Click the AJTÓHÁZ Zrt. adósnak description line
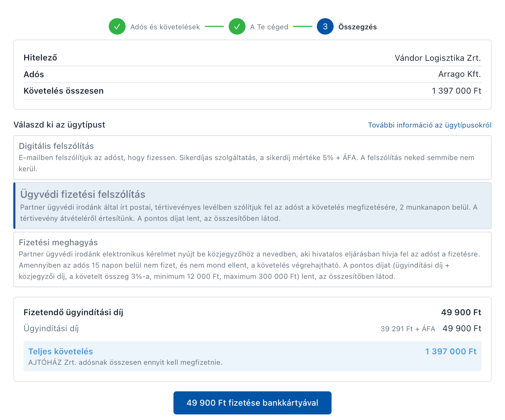Image resolution: width=505 pixels, height=420 pixels. pyautogui.click(x=126, y=362)
